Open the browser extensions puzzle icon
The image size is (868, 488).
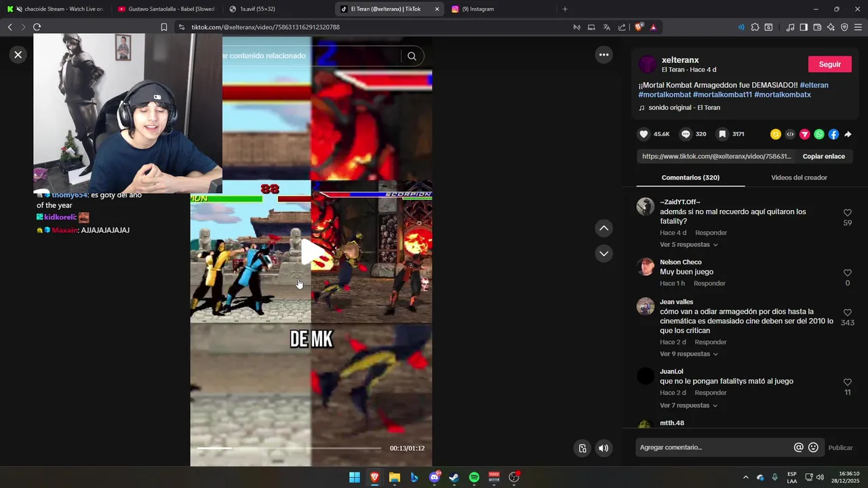(x=755, y=27)
